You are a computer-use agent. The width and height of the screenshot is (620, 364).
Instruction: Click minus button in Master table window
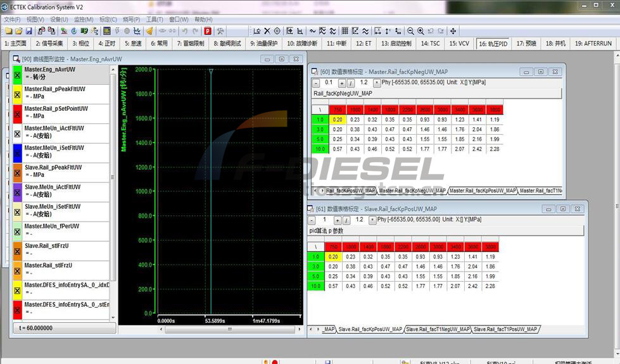[316, 83]
